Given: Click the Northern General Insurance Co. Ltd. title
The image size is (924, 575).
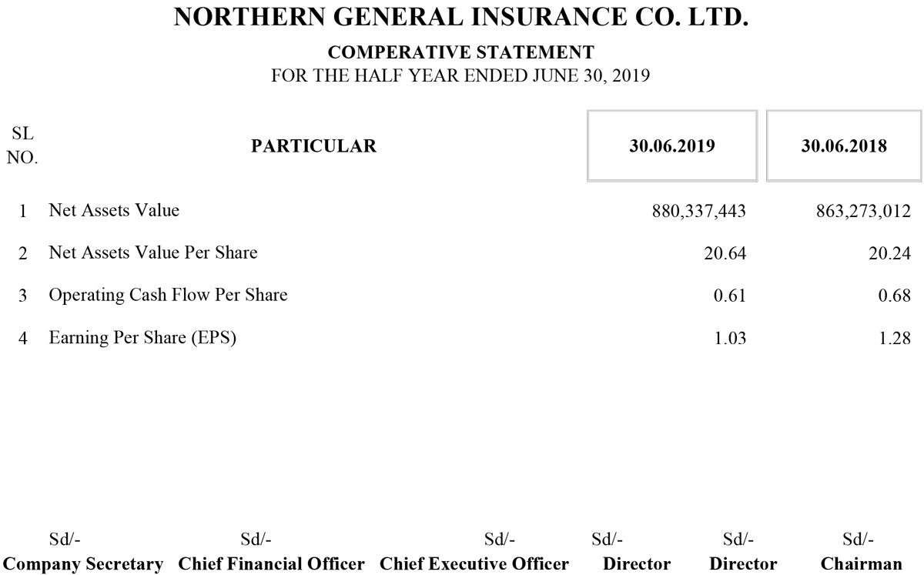Looking at the screenshot, I should tap(460, 18).
